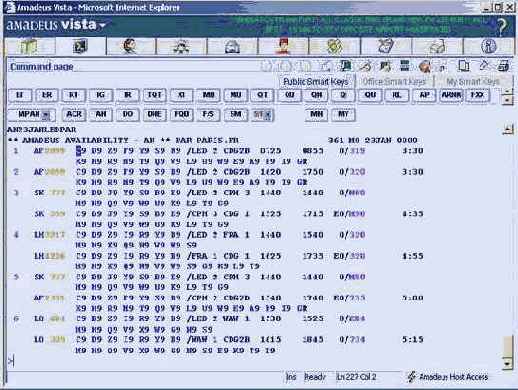The width and height of the screenshot is (518, 390).
Task: Expand the ST smart key dropdown arrow
Action: point(268,115)
